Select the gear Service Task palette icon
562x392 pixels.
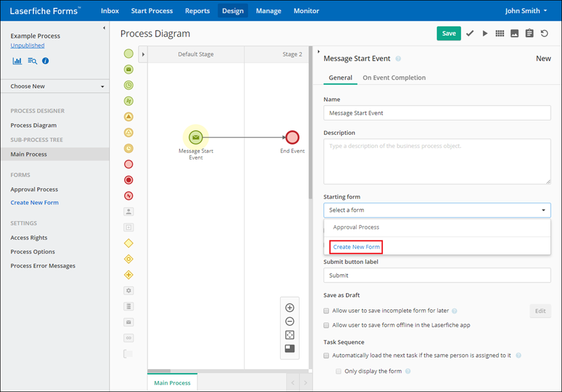tap(129, 290)
